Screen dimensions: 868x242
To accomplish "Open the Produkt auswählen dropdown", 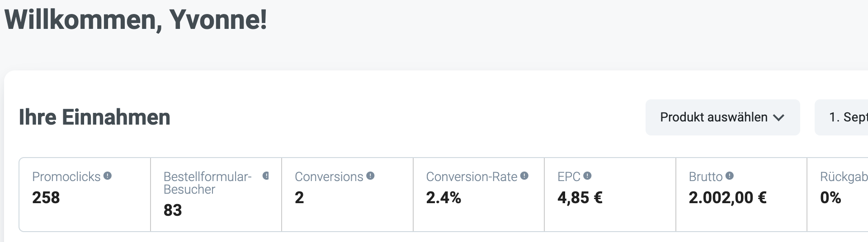I will coord(722,117).
